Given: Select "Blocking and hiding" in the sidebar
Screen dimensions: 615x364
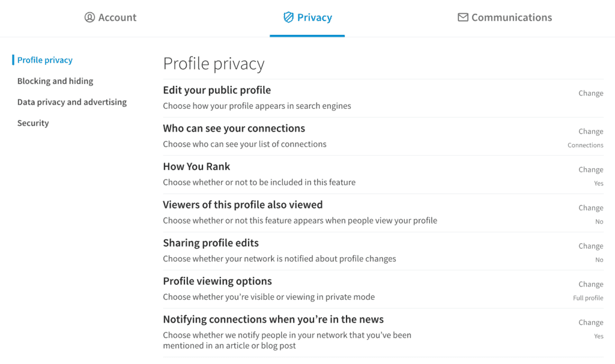Looking at the screenshot, I should coord(55,80).
